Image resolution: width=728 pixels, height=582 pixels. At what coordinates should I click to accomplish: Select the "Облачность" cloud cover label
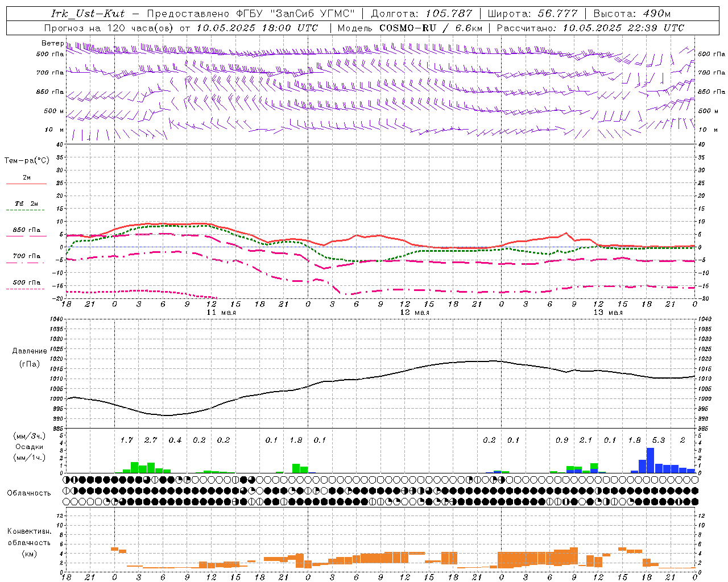(29, 493)
